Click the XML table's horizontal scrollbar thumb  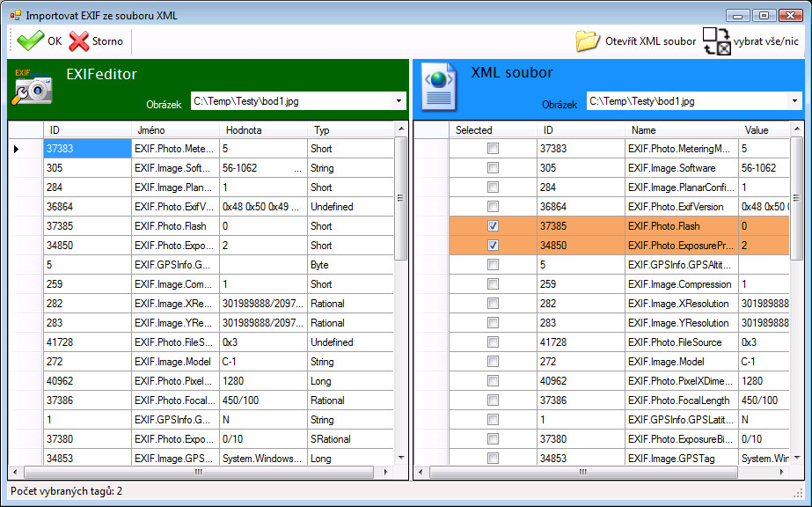pos(583,473)
